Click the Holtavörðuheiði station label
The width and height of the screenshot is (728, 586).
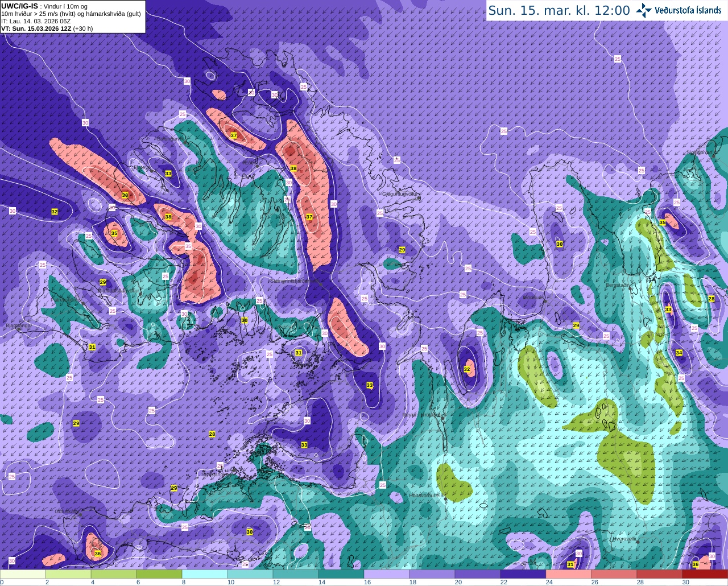coord(426,496)
